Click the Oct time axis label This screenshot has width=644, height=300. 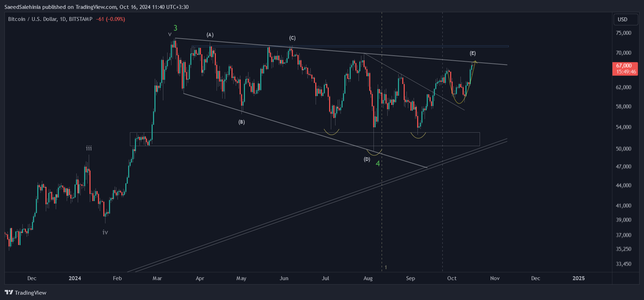452,278
